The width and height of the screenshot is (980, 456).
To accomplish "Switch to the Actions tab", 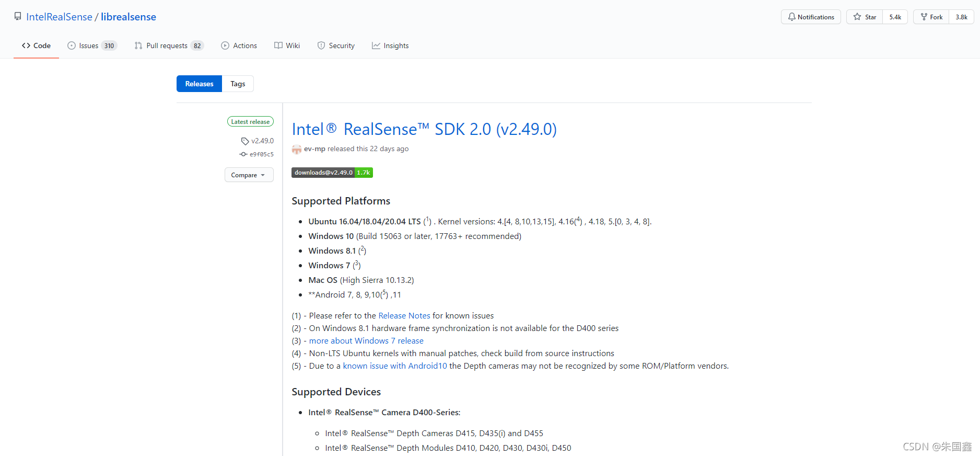I will coord(239,45).
